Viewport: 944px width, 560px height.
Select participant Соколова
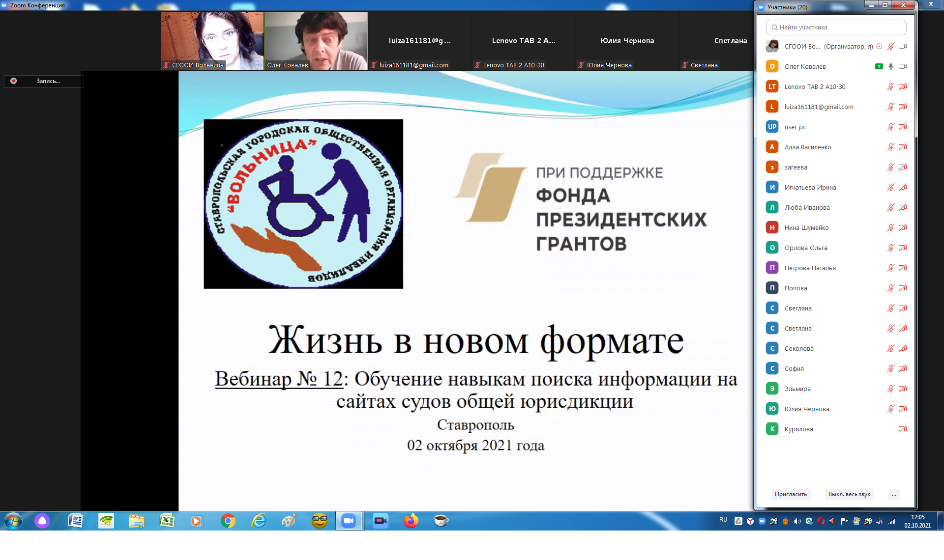point(836,348)
